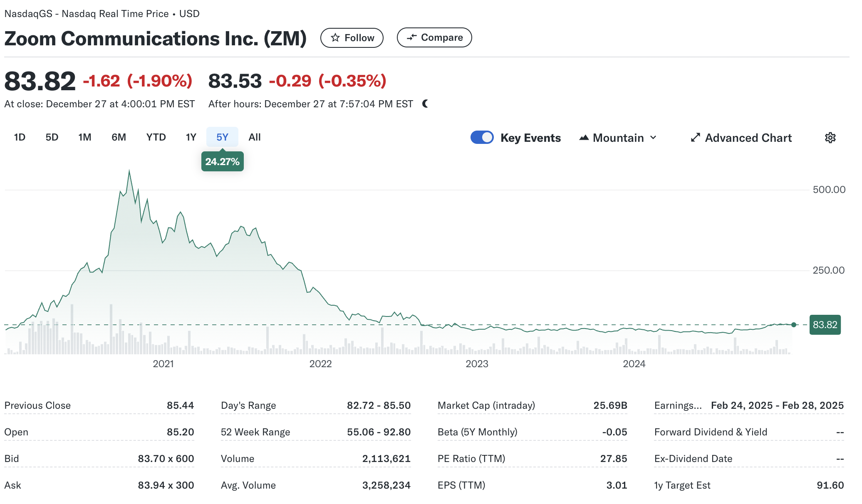Click the 52 Week Range value
Image resolution: width=862 pixels, height=504 pixels.
[x=379, y=432]
